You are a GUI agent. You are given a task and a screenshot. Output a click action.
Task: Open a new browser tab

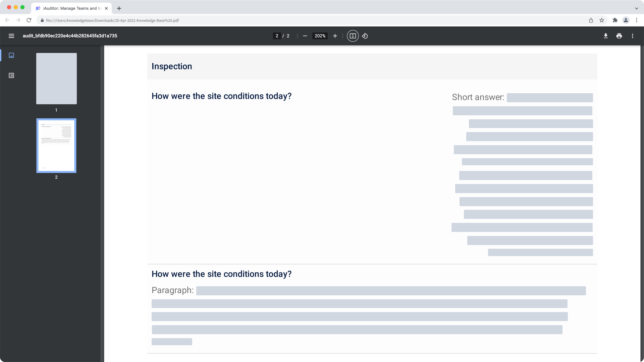click(119, 8)
